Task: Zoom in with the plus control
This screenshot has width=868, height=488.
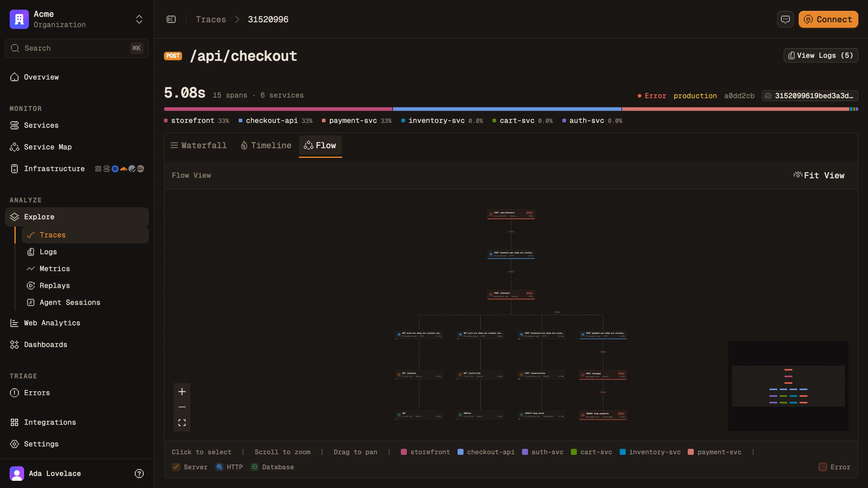Action: [182, 392]
